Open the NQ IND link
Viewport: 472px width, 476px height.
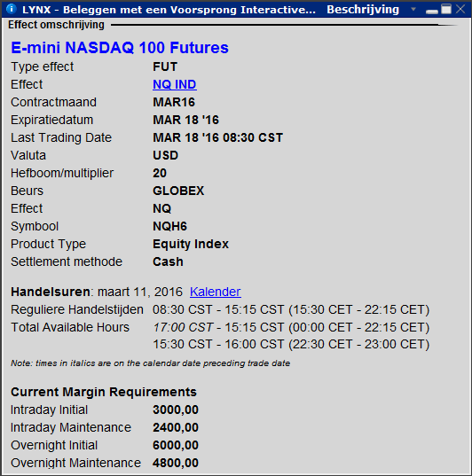click(x=175, y=84)
